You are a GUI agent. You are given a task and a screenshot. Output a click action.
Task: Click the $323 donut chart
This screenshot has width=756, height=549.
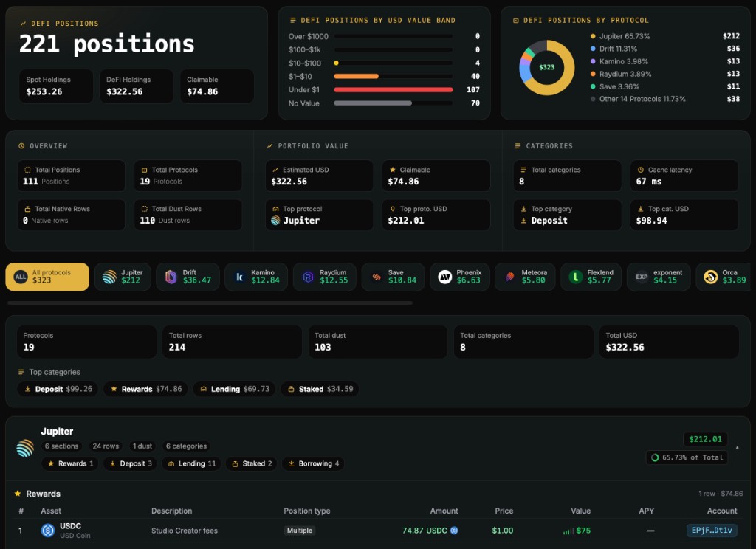547,67
